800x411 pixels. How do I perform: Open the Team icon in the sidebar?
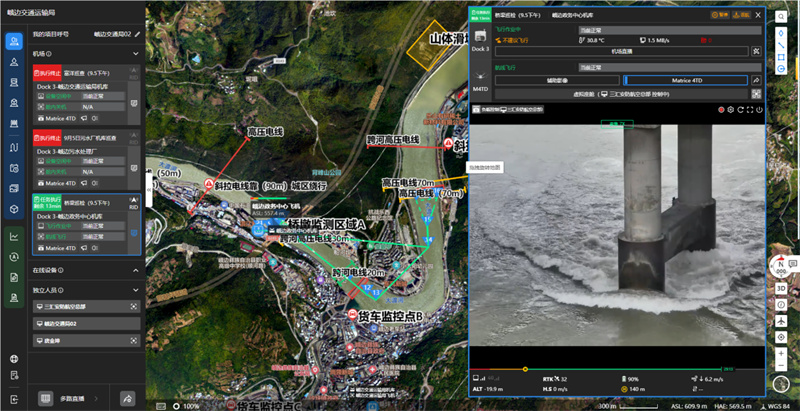(x=14, y=41)
